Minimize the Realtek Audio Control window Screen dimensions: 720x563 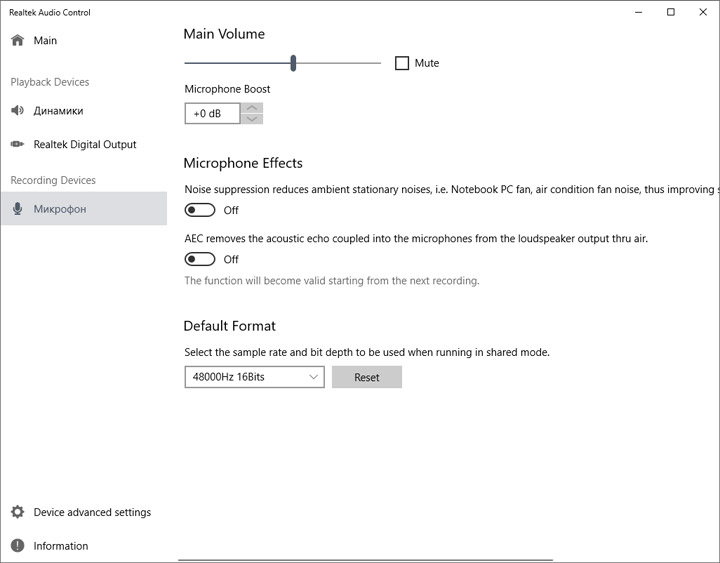pos(639,12)
